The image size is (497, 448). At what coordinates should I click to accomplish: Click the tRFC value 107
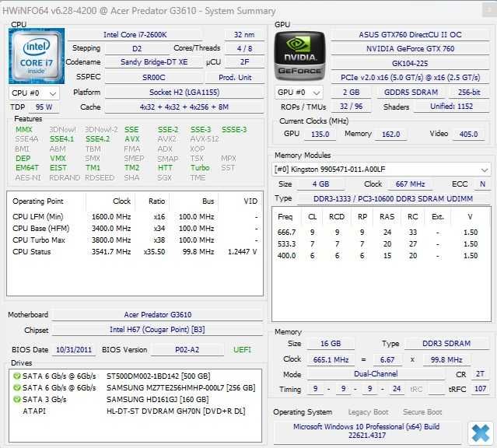point(480,389)
